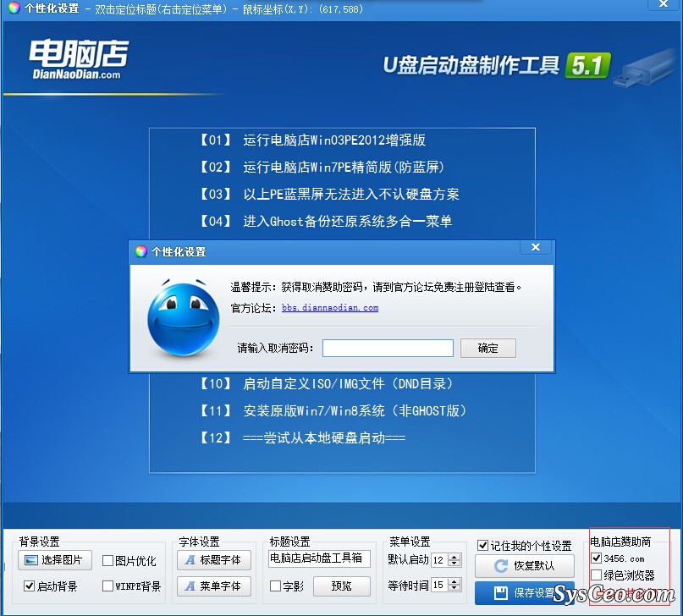Click the 菜单设置 group label
Image resolution: width=683 pixels, height=616 pixels.
click(410, 542)
